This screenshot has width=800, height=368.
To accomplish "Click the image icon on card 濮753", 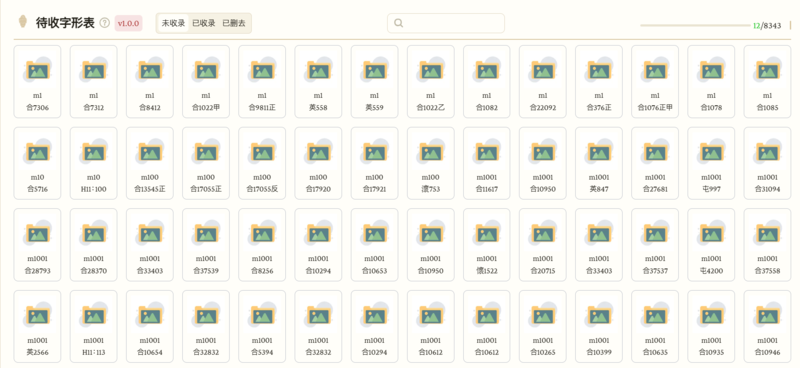I will pos(430,152).
